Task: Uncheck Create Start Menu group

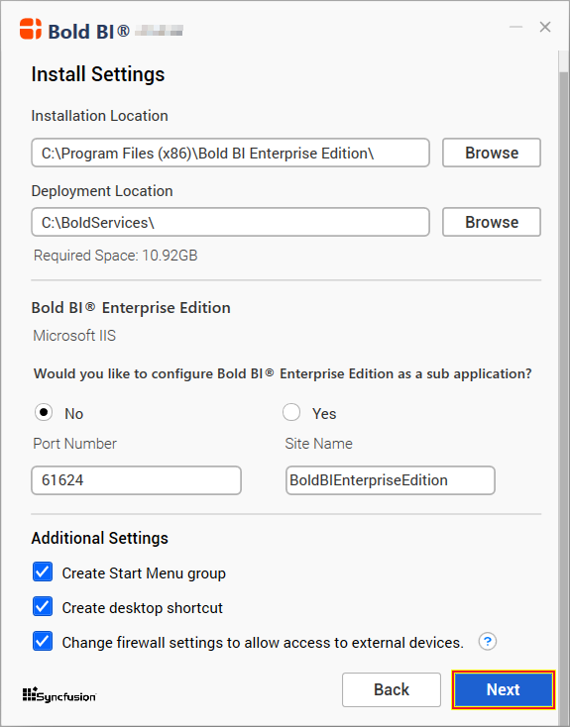Action: (x=43, y=572)
